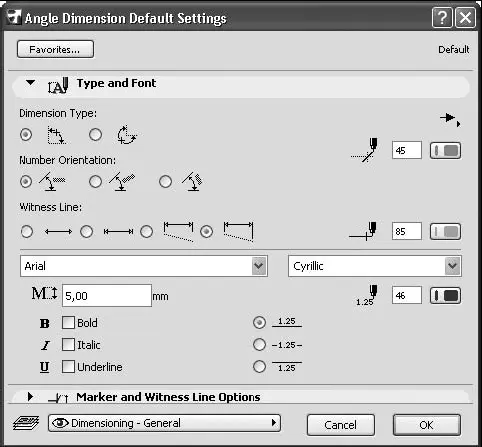
Task: Open the Arial font dropdown
Action: tap(144, 266)
